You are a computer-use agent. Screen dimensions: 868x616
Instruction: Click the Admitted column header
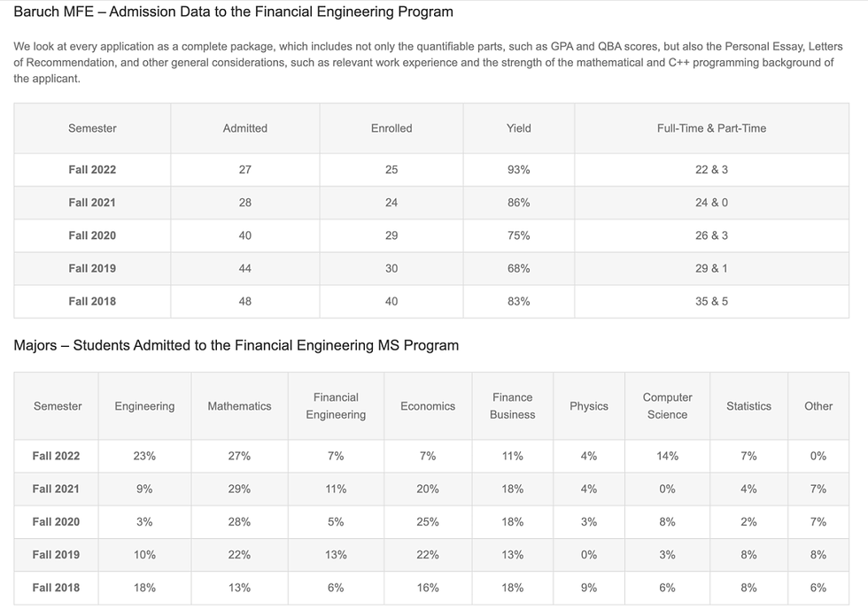pos(245,128)
